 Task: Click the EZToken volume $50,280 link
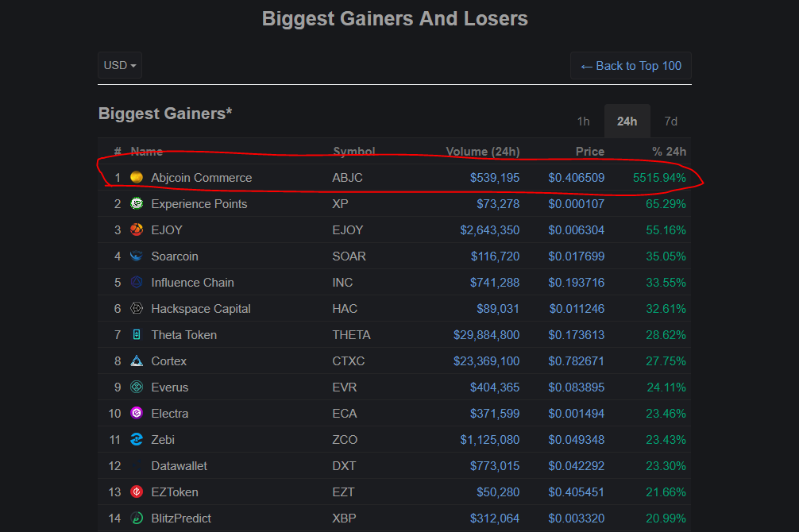498,492
